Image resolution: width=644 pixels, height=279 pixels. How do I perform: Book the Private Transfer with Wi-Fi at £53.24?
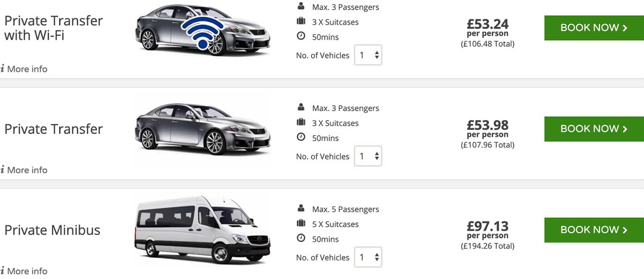(x=594, y=28)
